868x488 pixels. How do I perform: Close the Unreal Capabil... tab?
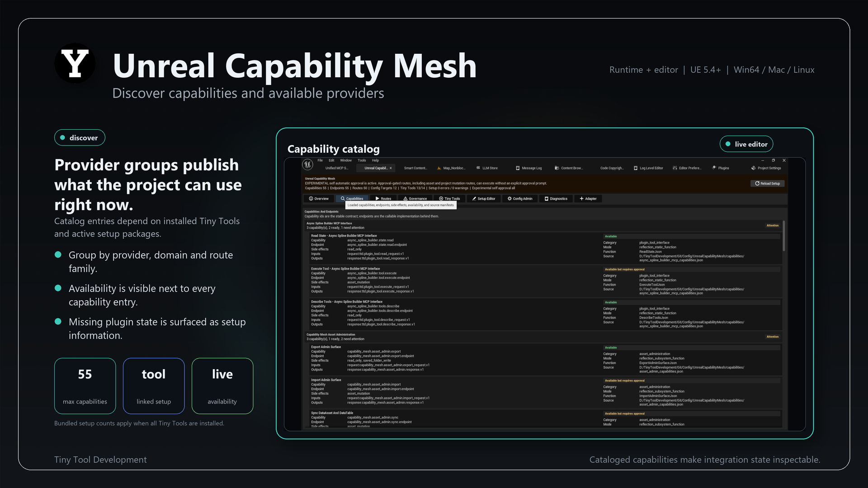click(x=391, y=168)
